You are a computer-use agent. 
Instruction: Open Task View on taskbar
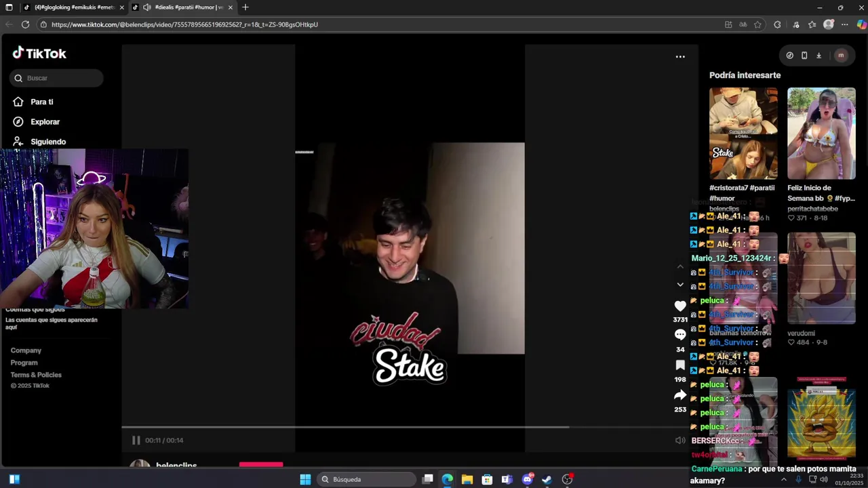tap(427, 479)
